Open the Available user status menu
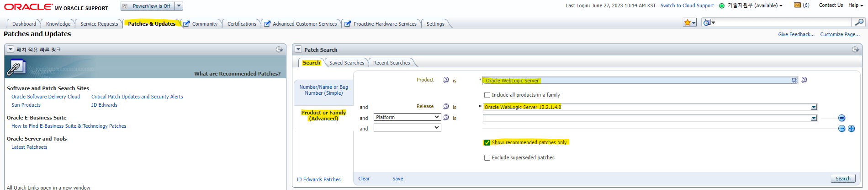The height and width of the screenshot is (190, 868). [x=755, y=5]
